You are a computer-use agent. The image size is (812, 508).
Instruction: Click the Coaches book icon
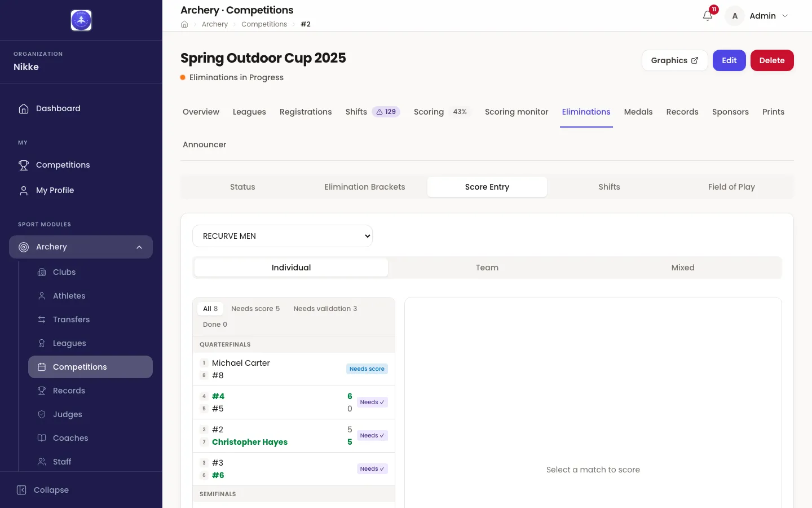point(42,438)
